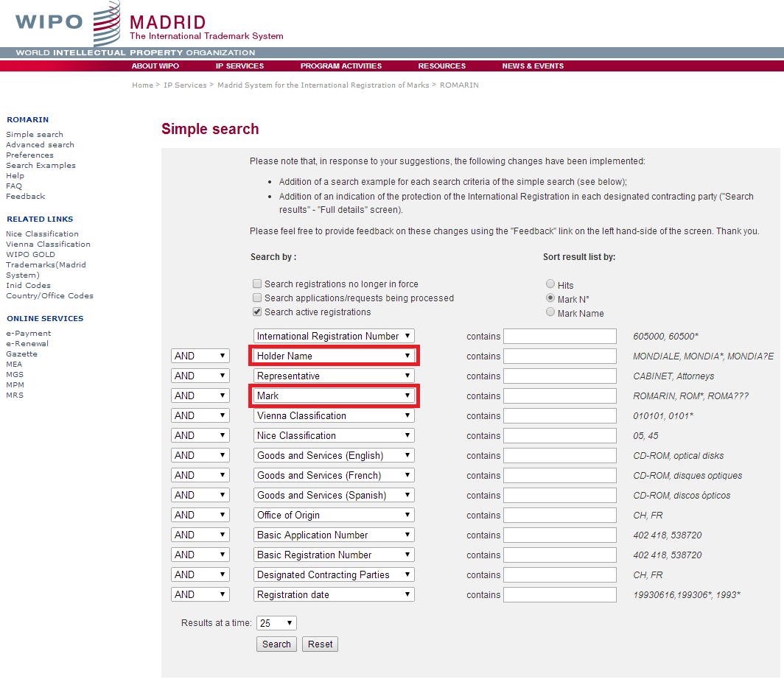
Task: Change AND operator beside Vienna Classification
Action: [x=200, y=415]
